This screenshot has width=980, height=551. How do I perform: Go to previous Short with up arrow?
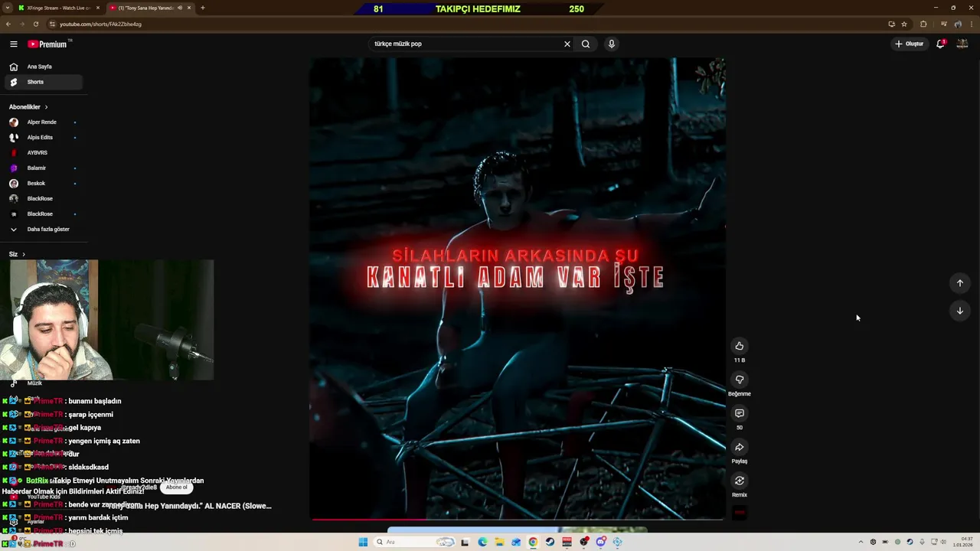point(960,283)
